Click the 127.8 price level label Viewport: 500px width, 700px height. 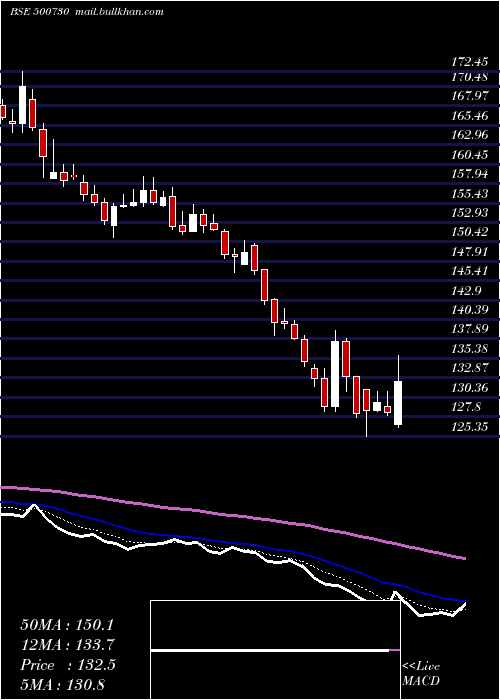click(x=466, y=407)
